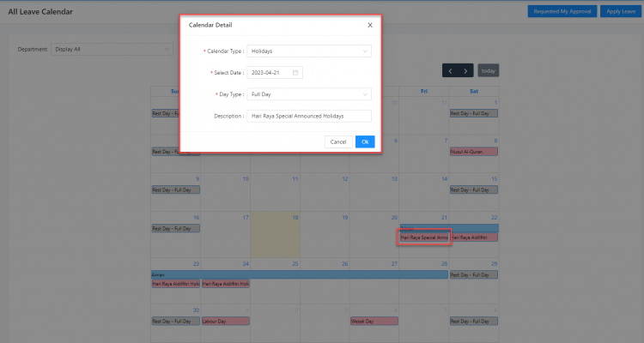Click the Hari Raya Aidilfitri event on Saturday 22
This screenshot has height=343, width=644.
pos(473,238)
